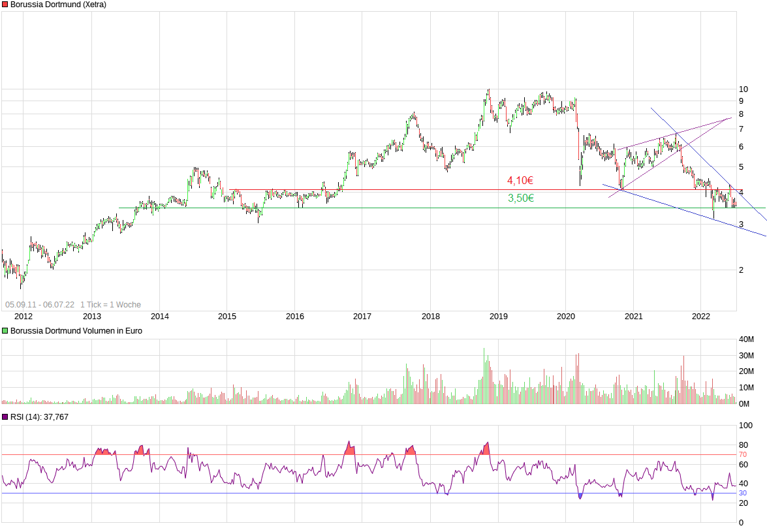Click the red 4,10€ resistance label
The height and width of the screenshot is (532, 767).
click(520, 181)
